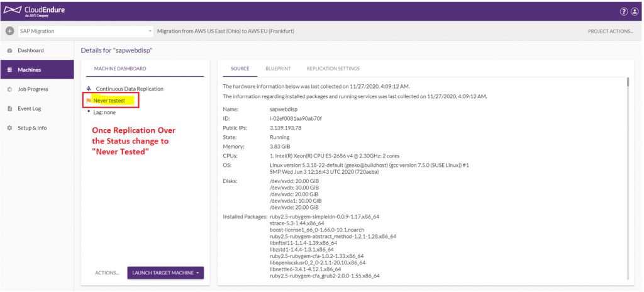644x292 pixels.
Task: Click package libzstd1-1.4.4-1.3.1.x86_64
Action: coord(301,250)
